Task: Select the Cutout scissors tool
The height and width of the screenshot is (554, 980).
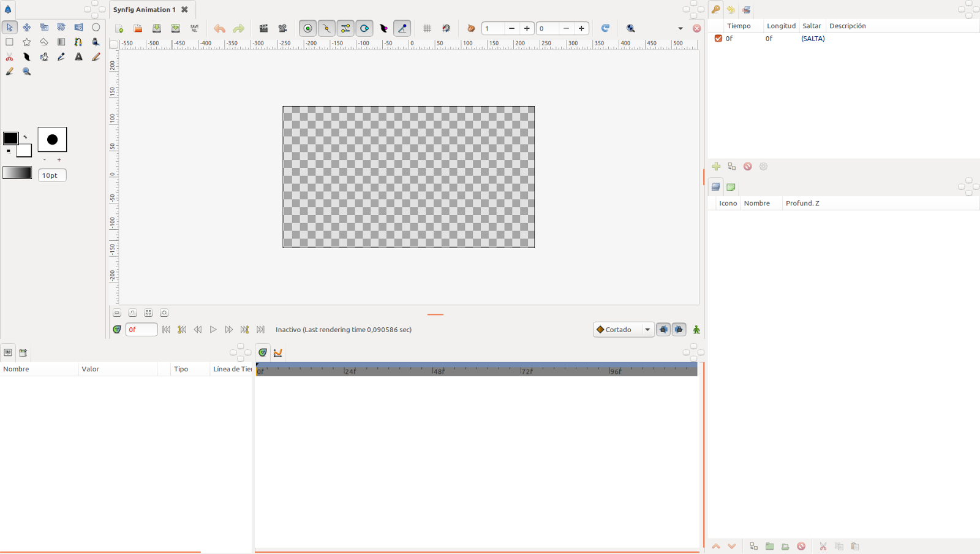Action: pos(9,56)
